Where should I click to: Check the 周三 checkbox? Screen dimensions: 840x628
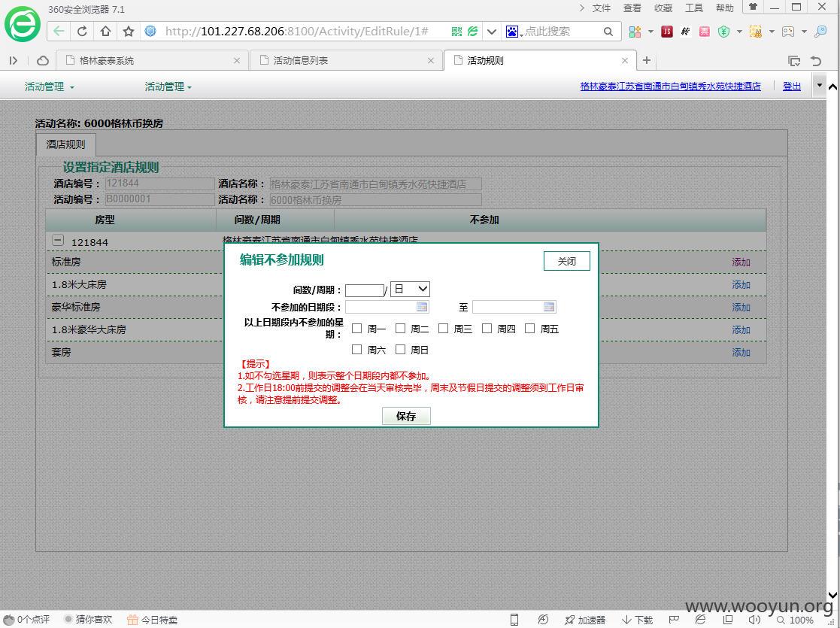[x=443, y=329]
